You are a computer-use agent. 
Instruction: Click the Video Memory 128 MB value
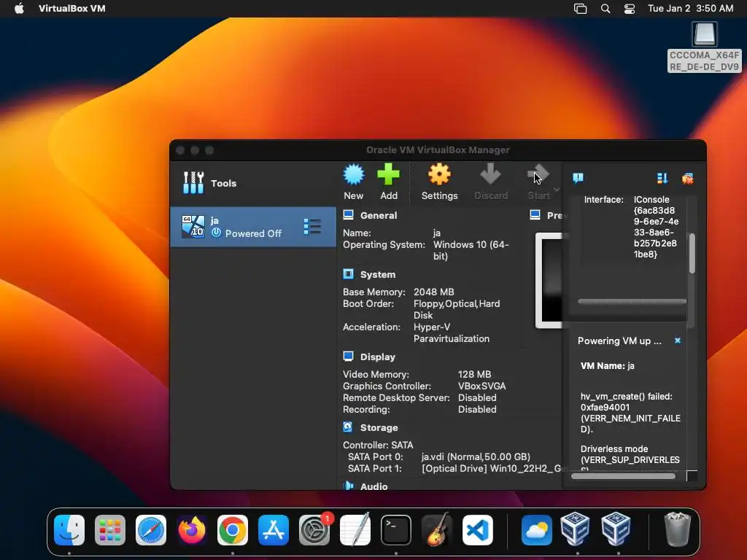click(x=474, y=374)
